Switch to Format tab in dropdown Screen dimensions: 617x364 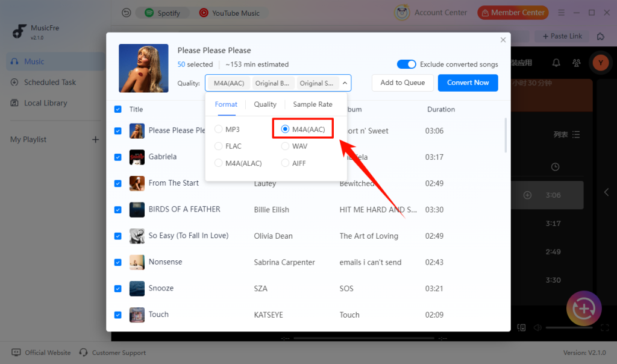[x=226, y=104]
